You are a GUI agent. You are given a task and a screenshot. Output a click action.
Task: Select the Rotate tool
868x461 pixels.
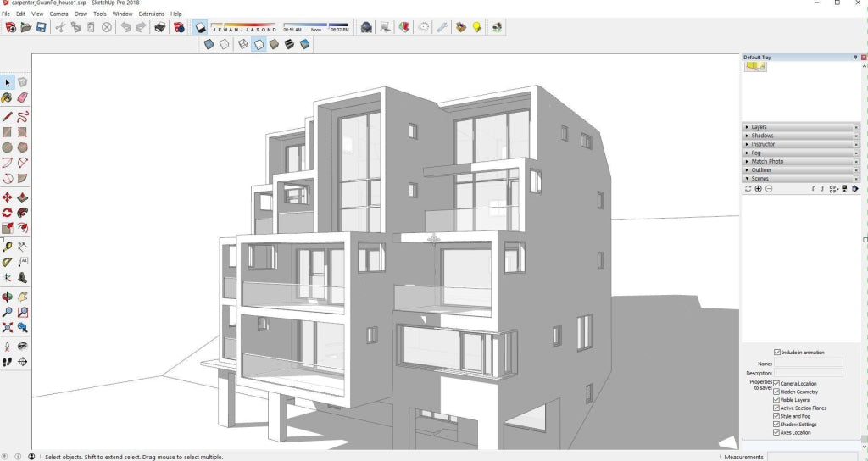pos(7,213)
